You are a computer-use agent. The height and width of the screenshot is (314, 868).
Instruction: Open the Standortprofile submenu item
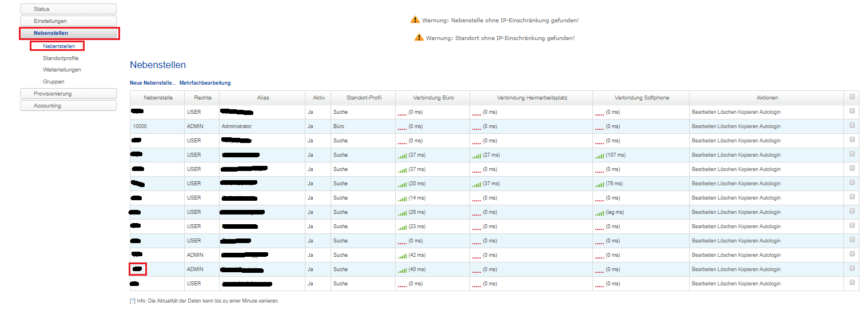(x=61, y=58)
